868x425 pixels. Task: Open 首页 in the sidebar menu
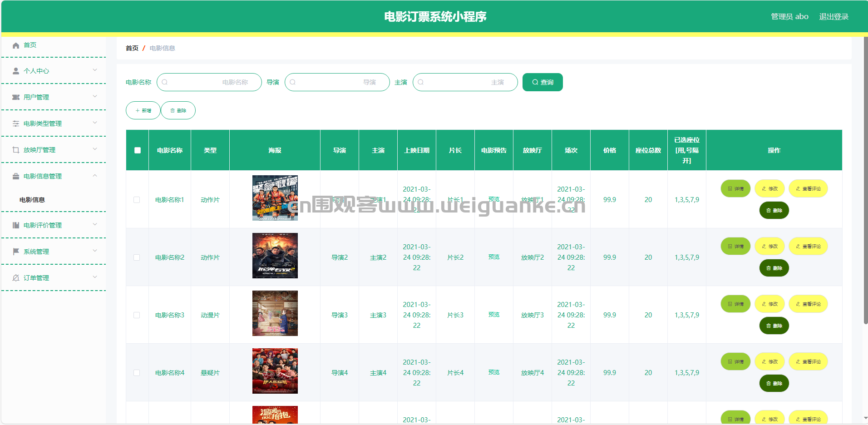(x=30, y=45)
